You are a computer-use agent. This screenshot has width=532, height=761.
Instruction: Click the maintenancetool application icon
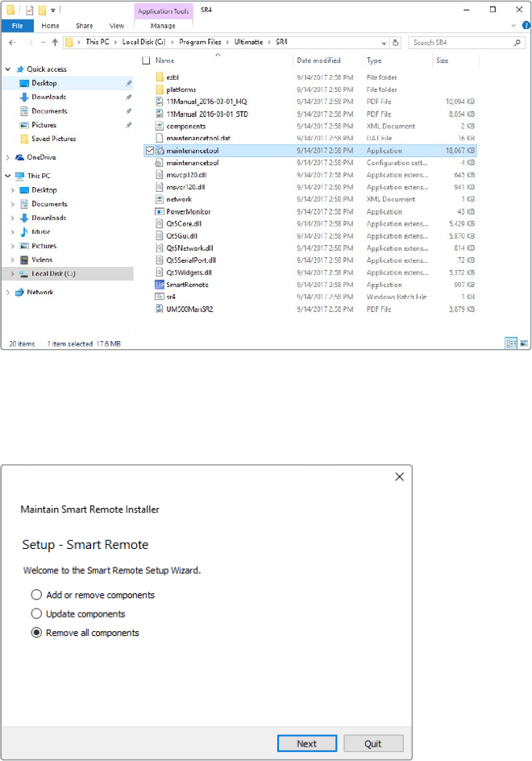pos(160,151)
